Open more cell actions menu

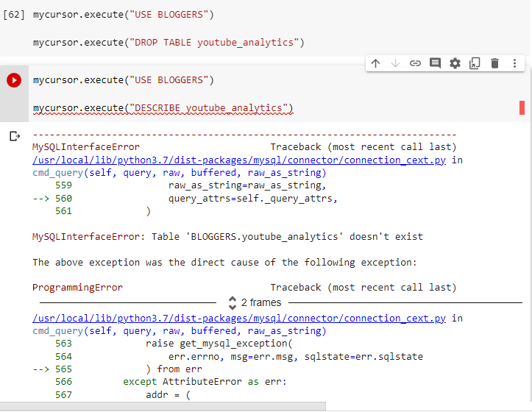(x=514, y=63)
